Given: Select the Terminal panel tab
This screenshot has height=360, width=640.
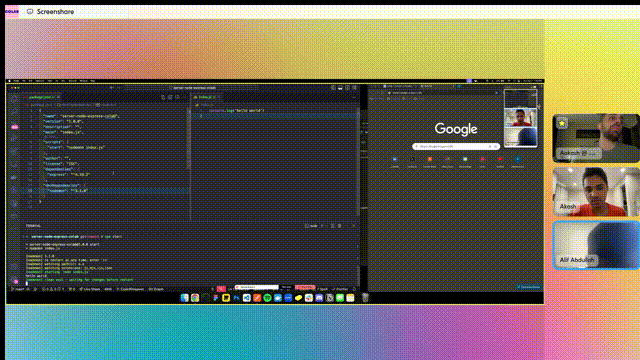Looking at the screenshot, I should click(33, 226).
